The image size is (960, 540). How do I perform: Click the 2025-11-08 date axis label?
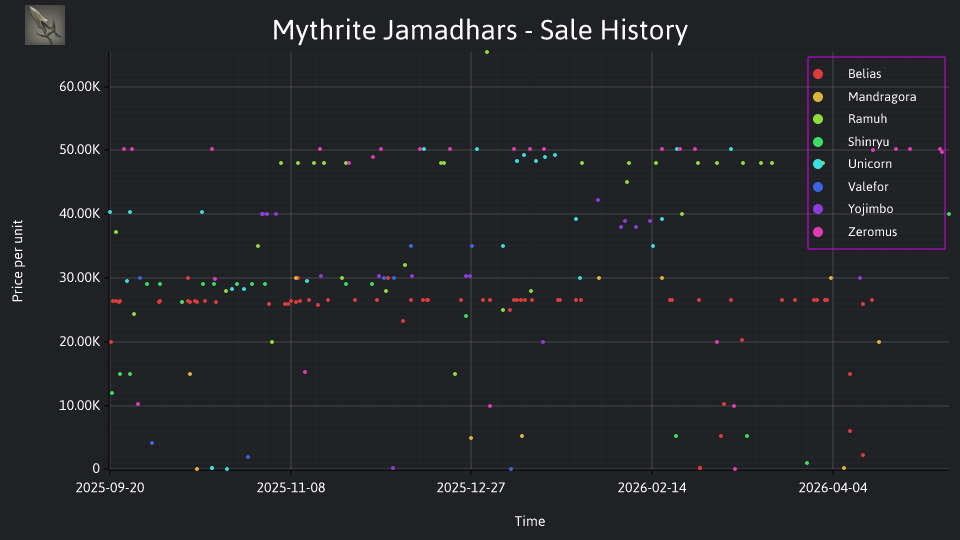point(291,488)
